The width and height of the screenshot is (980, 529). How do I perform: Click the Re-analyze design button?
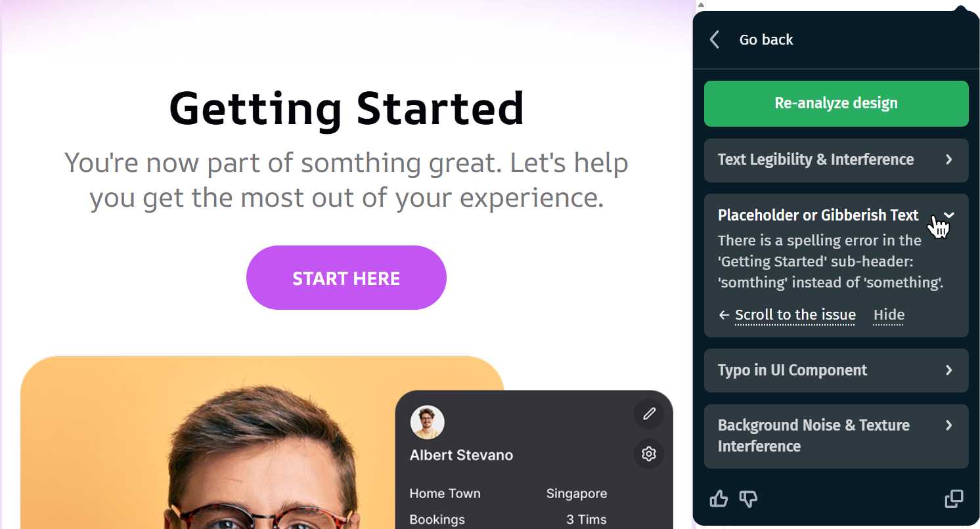(x=836, y=104)
